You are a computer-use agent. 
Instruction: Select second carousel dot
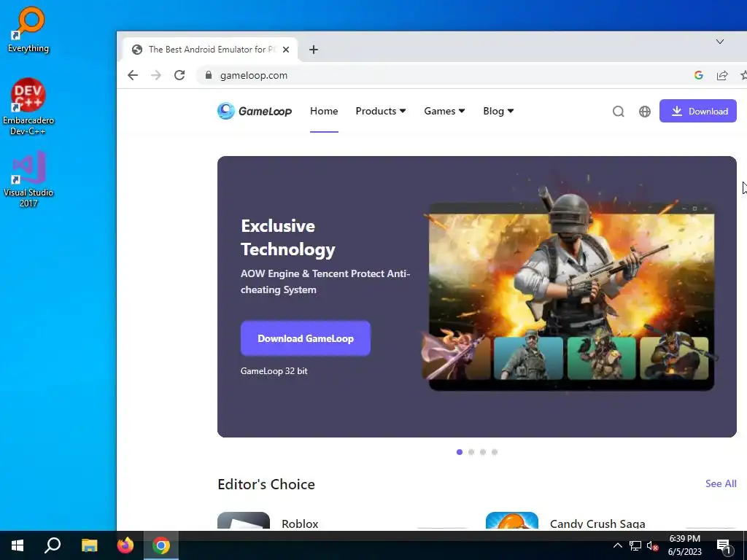pos(471,452)
